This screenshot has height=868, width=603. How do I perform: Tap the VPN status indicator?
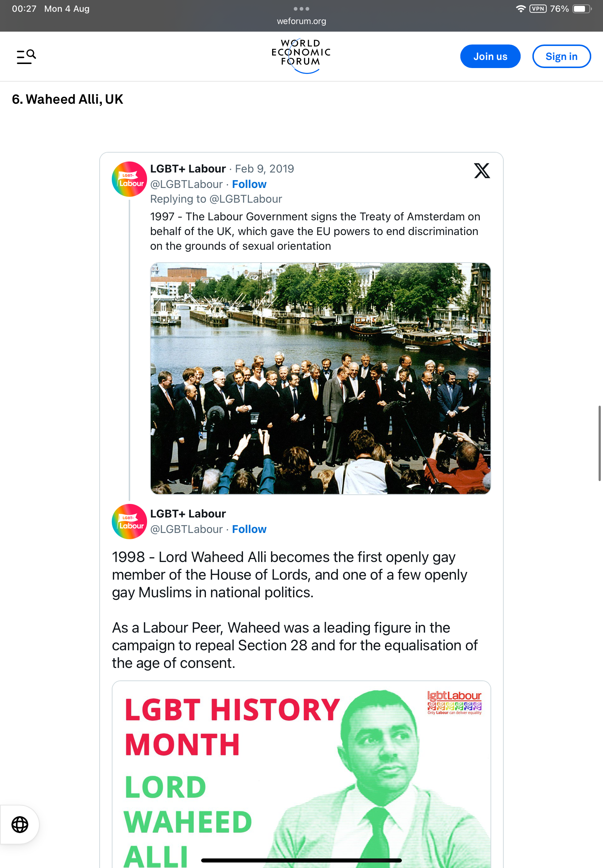click(x=538, y=9)
